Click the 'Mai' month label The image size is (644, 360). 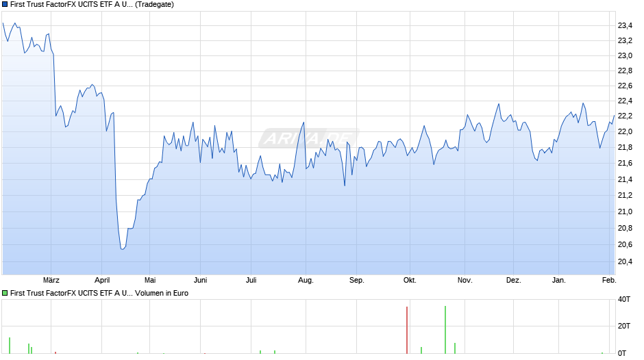point(150,281)
